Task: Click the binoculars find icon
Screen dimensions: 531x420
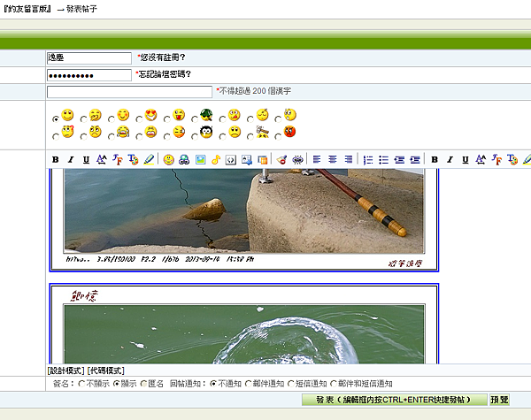Action: tap(184, 159)
